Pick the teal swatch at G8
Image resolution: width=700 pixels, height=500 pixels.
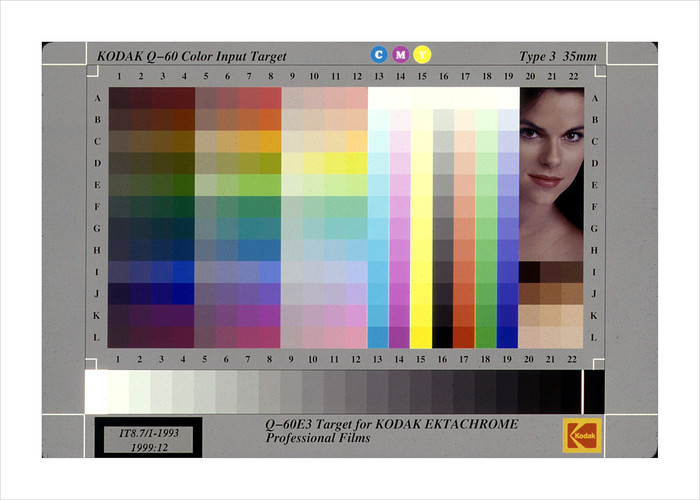[271, 229]
